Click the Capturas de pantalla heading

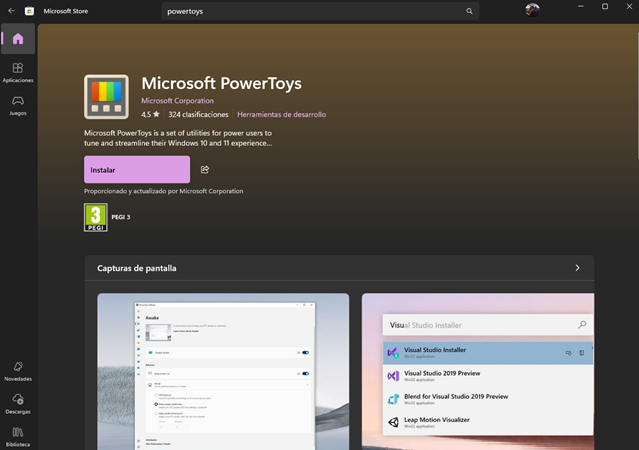(137, 268)
